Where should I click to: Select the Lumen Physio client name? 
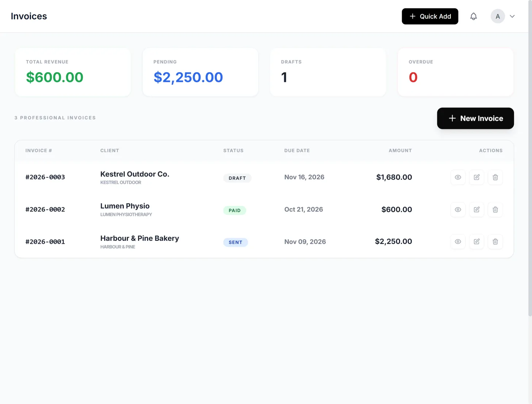click(x=125, y=206)
